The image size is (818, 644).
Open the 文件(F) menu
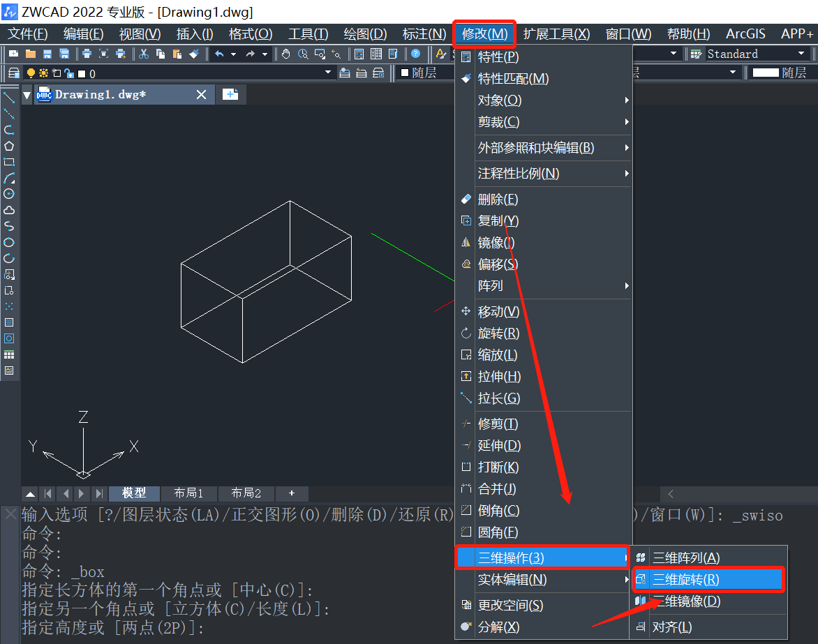[x=28, y=34]
